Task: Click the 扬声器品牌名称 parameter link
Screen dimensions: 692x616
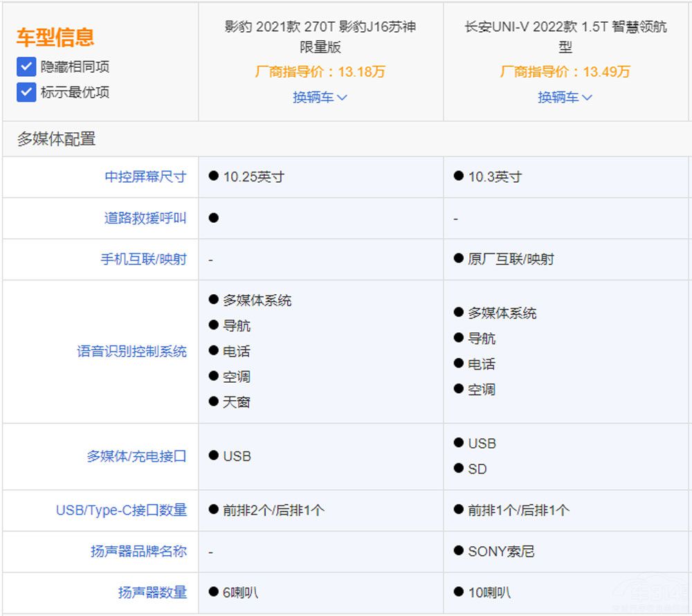Action: click(x=138, y=552)
